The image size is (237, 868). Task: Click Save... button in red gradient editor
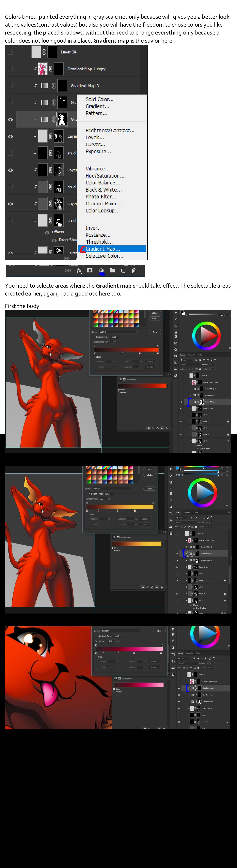click(x=155, y=318)
